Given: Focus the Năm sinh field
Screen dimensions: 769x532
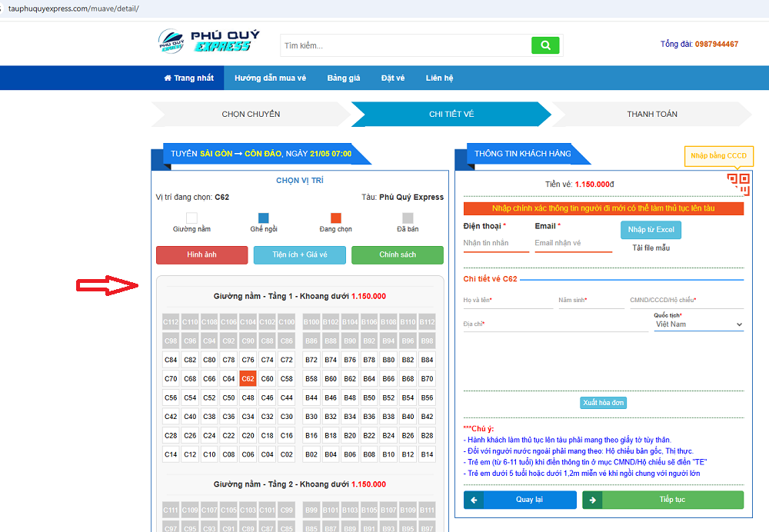Looking at the screenshot, I should pyautogui.click(x=591, y=301).
